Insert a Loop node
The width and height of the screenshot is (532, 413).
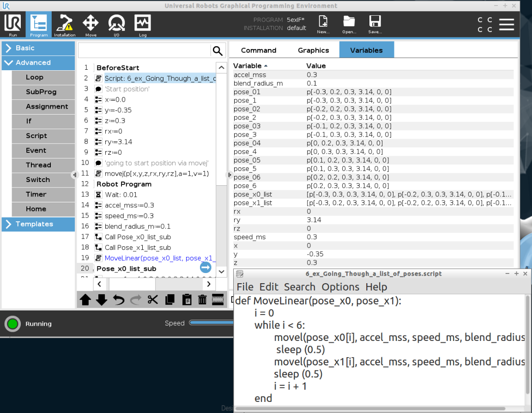click(43, 77)
